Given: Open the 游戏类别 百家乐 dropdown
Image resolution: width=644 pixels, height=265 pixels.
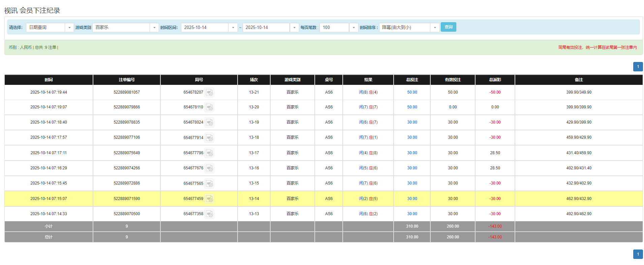Looking at the screenshot, I should pos(154,28).
